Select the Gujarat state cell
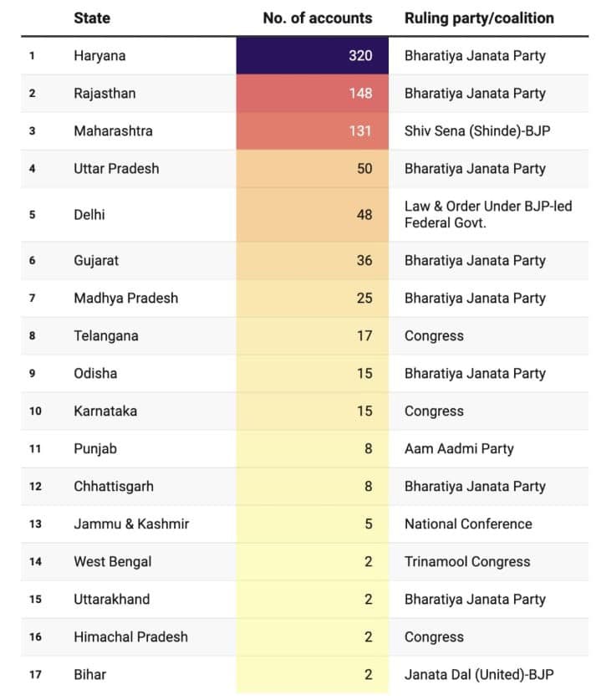 (96, 261)
